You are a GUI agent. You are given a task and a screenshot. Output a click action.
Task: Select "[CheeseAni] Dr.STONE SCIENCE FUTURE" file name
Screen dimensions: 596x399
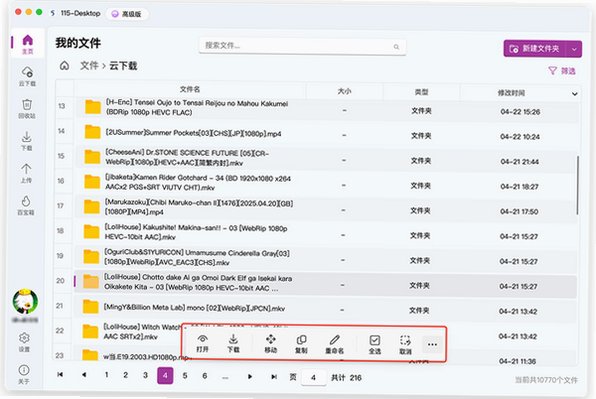(x=187, y=158)
